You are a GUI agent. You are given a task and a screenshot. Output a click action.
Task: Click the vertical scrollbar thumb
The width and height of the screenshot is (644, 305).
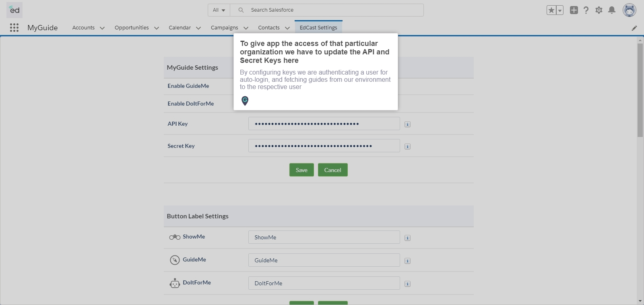coord(640,90)
